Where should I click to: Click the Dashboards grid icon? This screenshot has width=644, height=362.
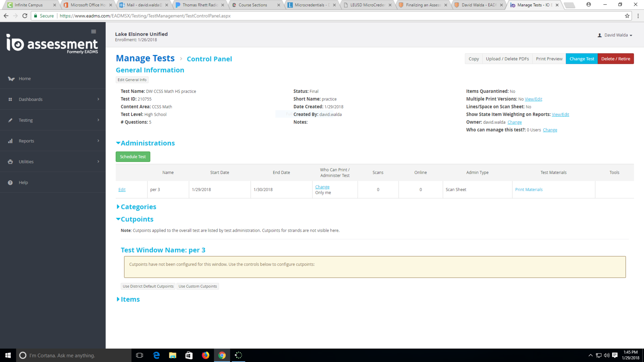pyautogui.click(x=10, y=99)
